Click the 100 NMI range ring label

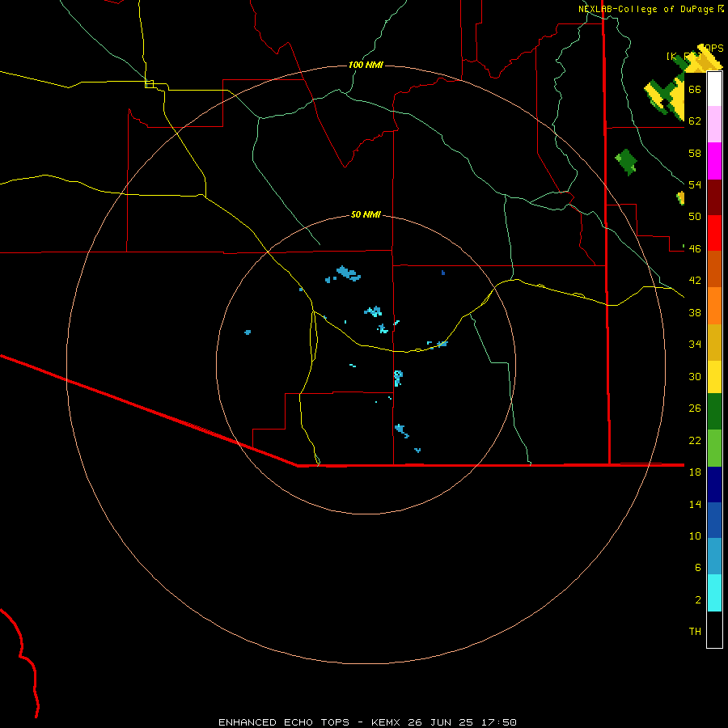coord(366,65)
